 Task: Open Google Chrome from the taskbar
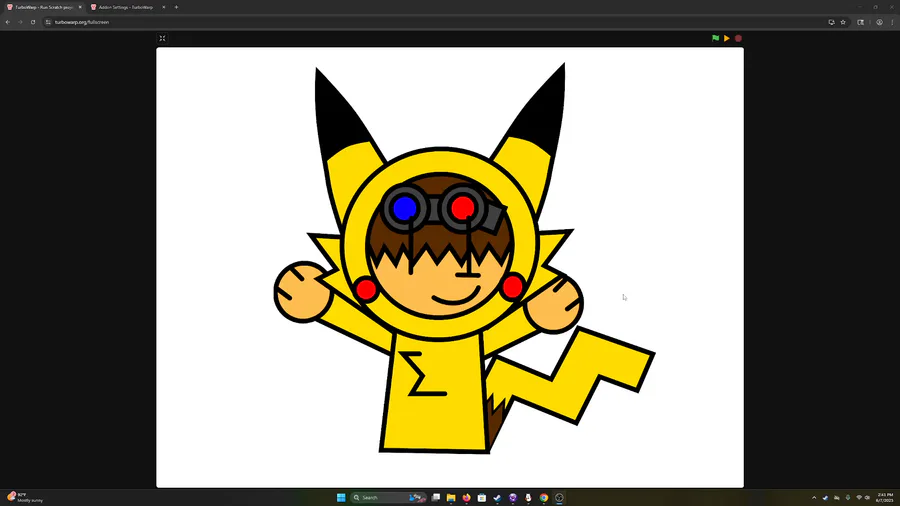coord(544,497)
